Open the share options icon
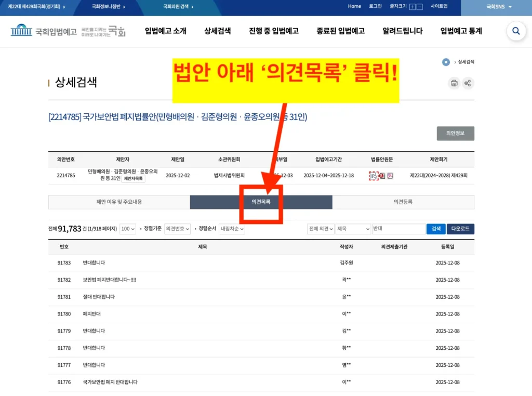The width and height of the screenshot is (532, 396). click(468, 83)
